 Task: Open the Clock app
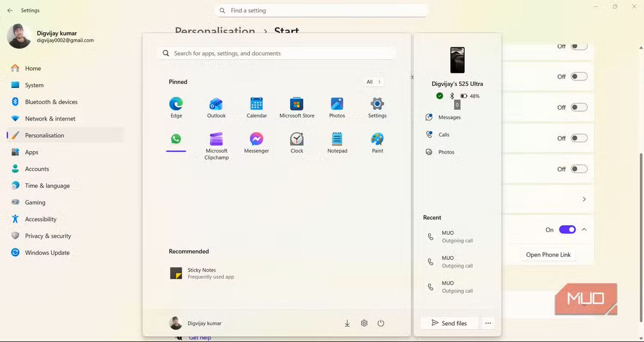pyautogui.click(x=297, y=143)
